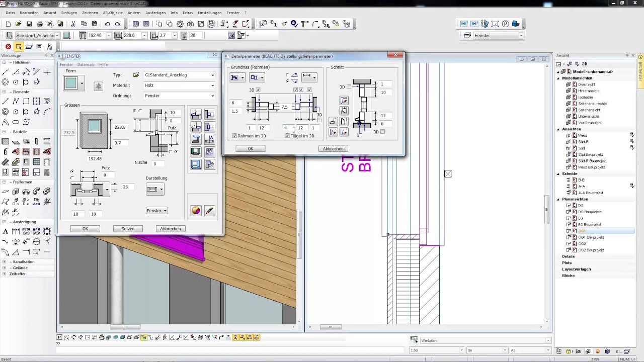
Task: Select the text A tool in the Auszeichnung palette
Action: (6, 231)
